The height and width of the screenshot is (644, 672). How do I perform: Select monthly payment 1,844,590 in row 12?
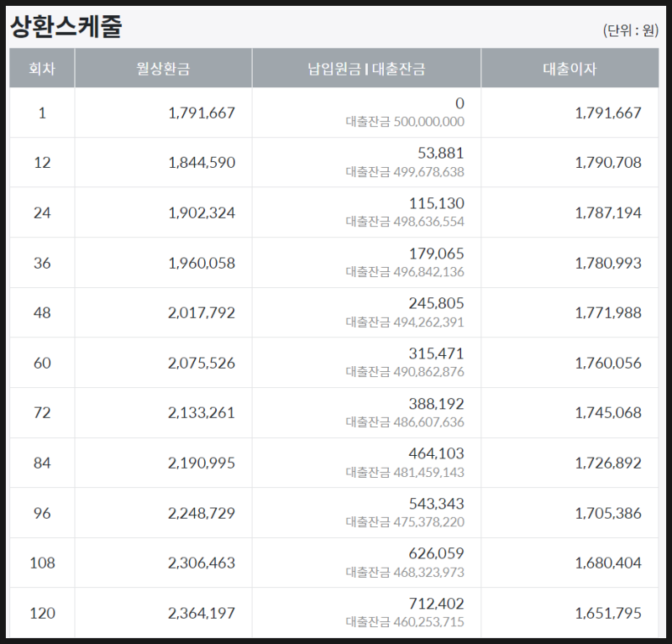202,162
